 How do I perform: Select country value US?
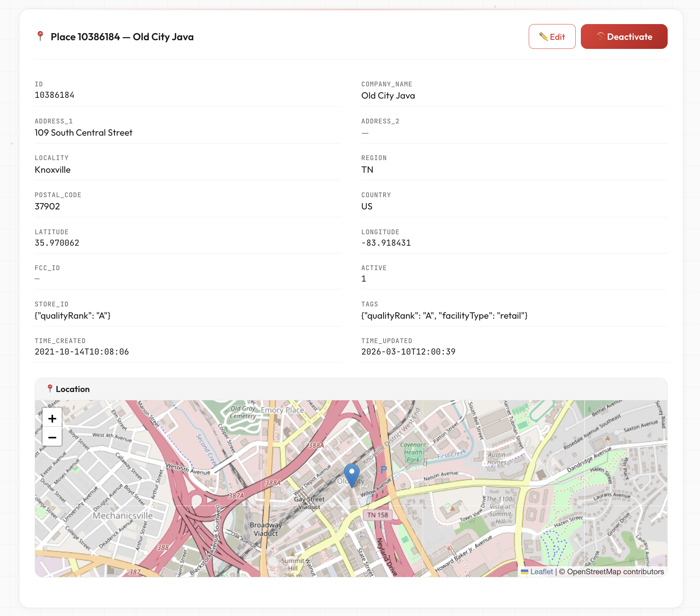point(367,207)
